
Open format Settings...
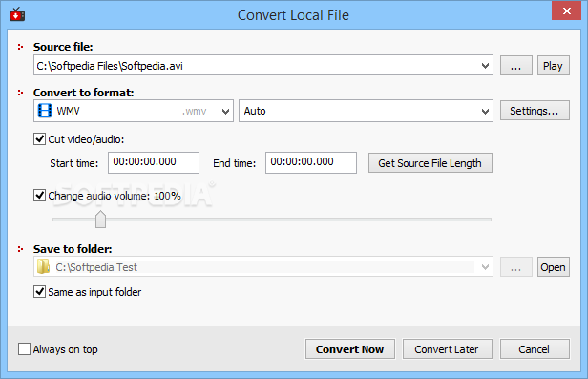tap(535, 111)
